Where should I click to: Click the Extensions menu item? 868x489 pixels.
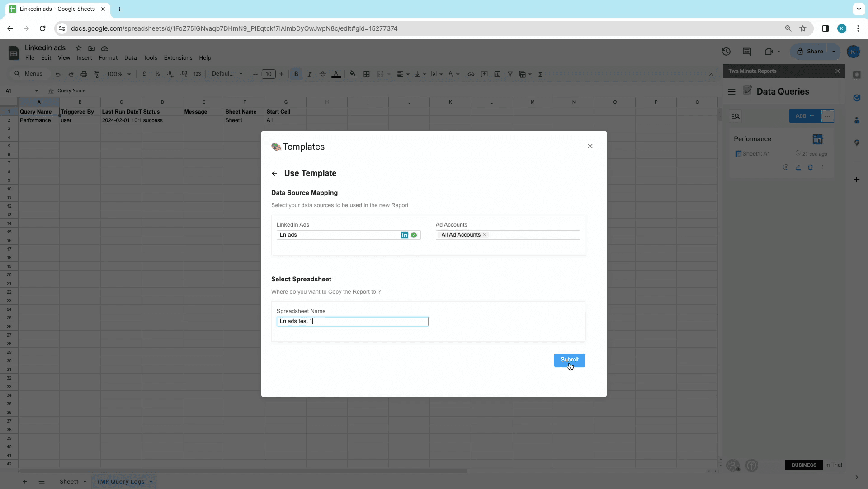178,57
